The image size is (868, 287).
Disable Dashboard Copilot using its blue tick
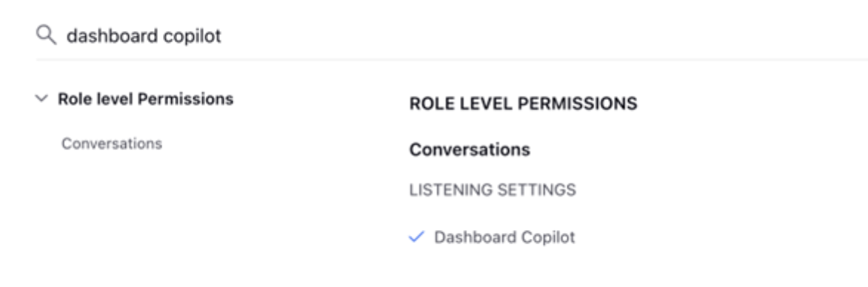pos(416,237)
